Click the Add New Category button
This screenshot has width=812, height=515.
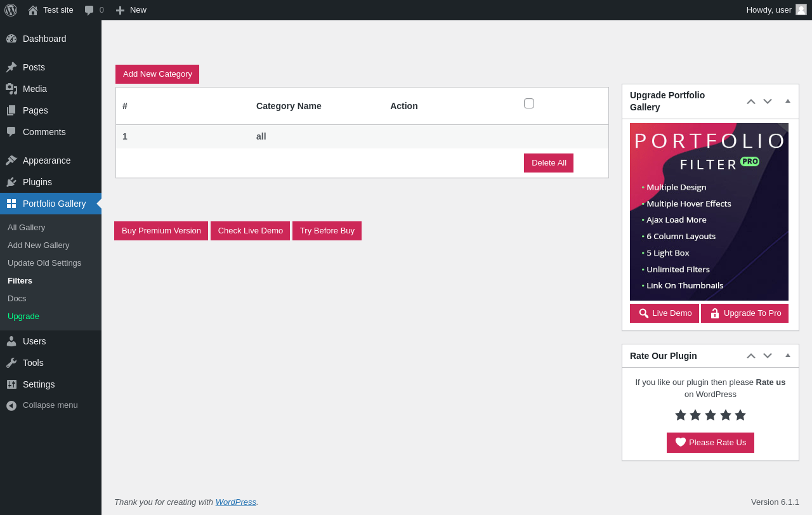pyautogui.click(x=157, y=74)
